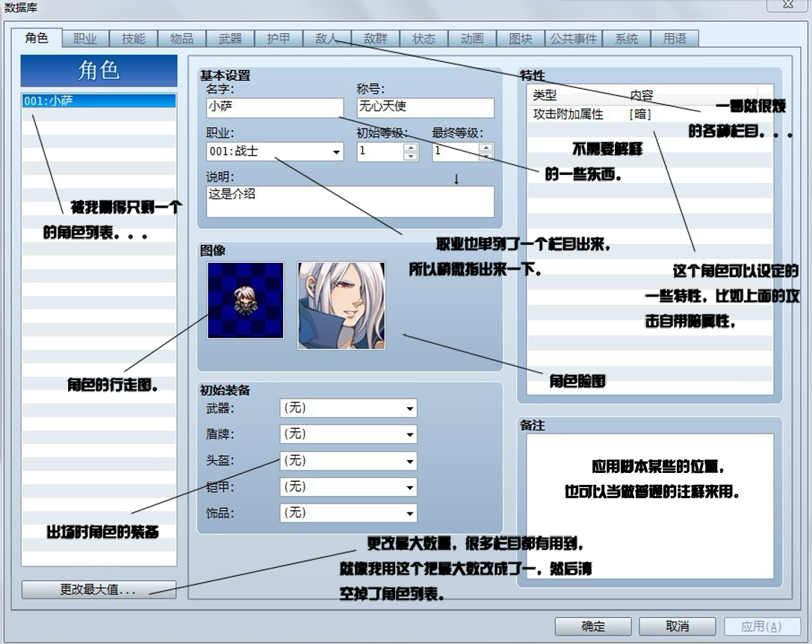Click the 名字 input field
Viewport: 812px width, 644px height.
[x=274, y=108]
